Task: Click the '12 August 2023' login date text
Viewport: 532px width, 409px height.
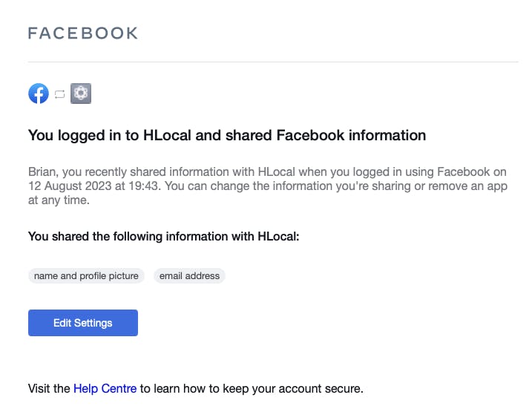Action: coord(71,186)
